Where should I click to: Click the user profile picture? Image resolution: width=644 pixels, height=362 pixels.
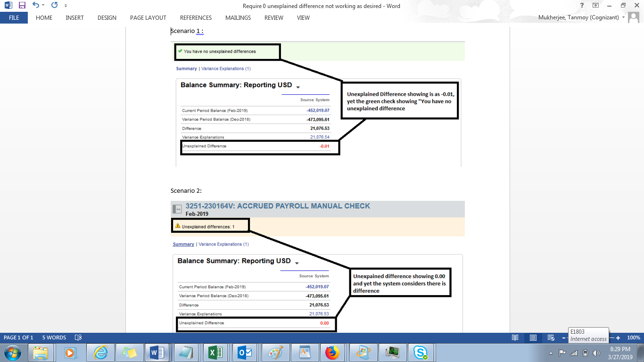(634, 18)
